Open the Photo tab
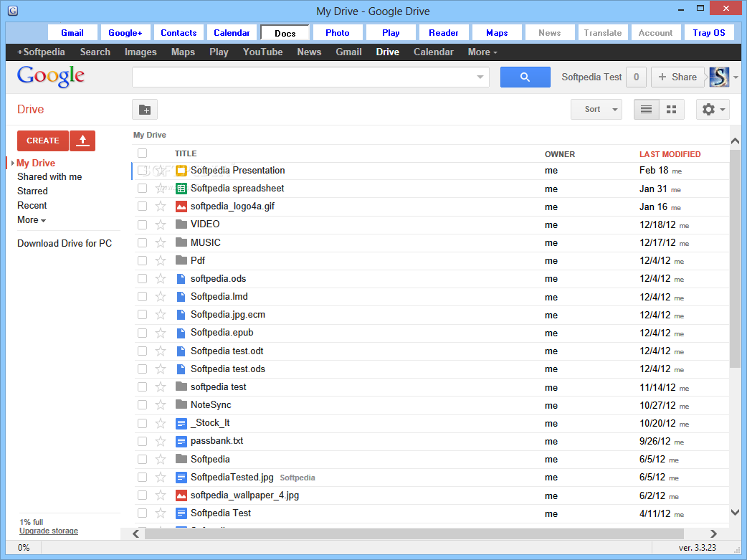Screen dimensions: 747x560 pos(337,33)
